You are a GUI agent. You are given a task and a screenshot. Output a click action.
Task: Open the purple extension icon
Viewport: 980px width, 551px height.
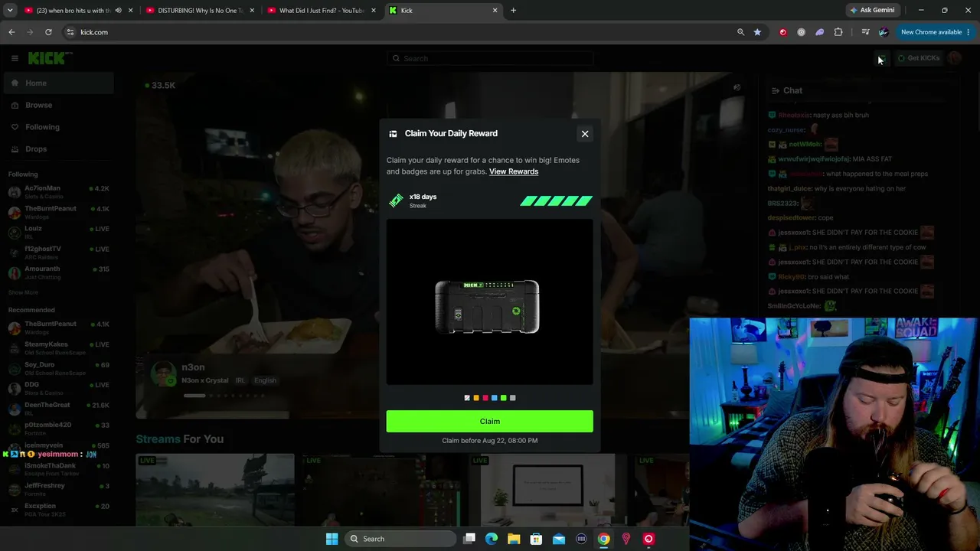coord(819,32)
